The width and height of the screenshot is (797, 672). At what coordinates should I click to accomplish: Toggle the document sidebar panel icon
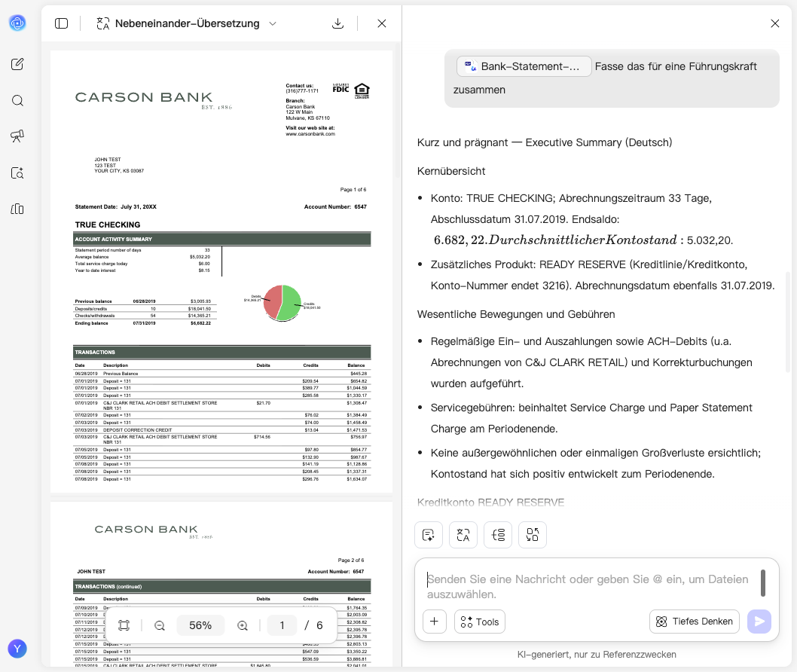[x=62, y=23]
